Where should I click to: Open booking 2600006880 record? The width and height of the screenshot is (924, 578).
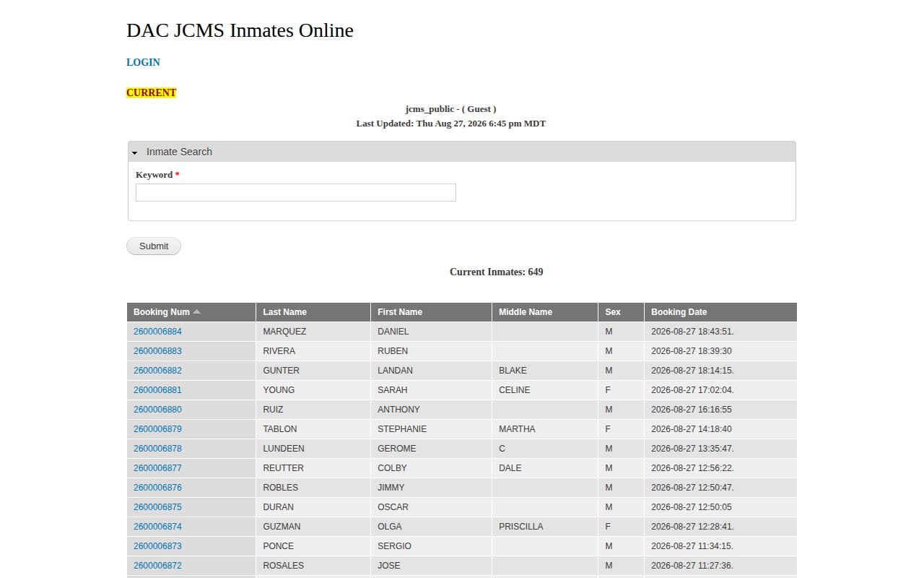(157, 410)
